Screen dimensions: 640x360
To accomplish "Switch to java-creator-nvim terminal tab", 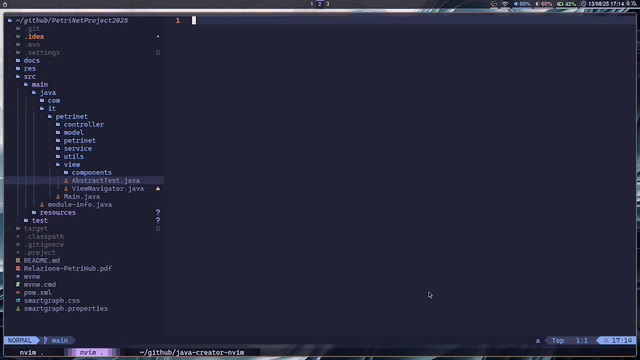I will pos(192,352).
